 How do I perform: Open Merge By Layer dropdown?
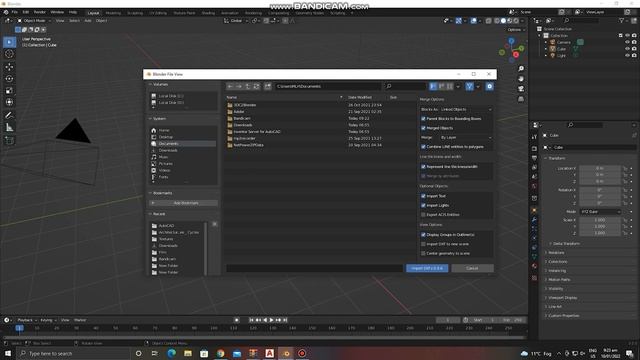(x=466, y=138)
